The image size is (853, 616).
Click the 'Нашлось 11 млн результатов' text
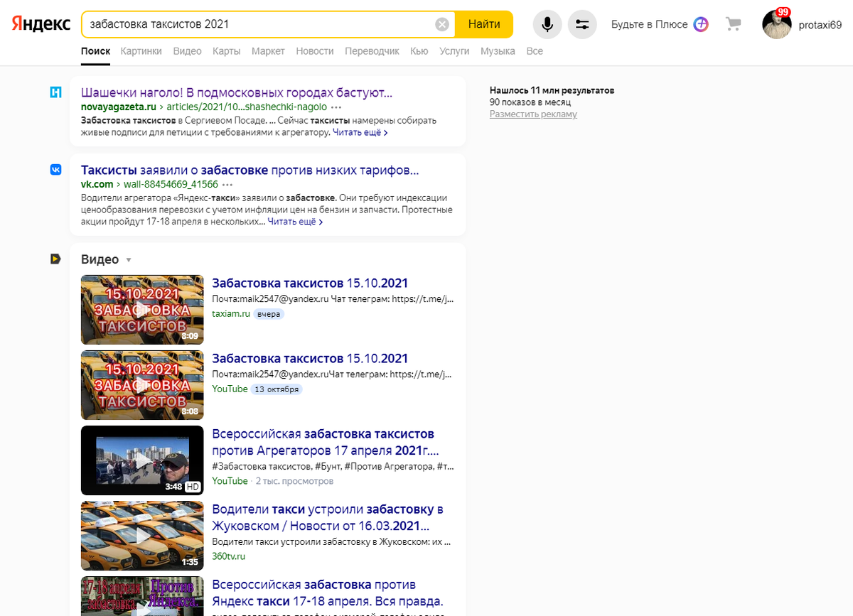coord(552,90)
